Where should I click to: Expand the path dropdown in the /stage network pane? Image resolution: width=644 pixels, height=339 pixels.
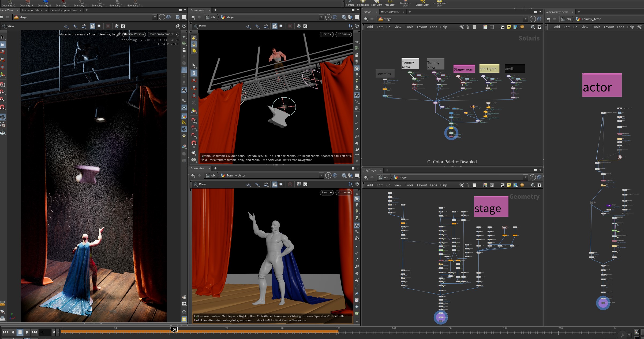[526, 19]
